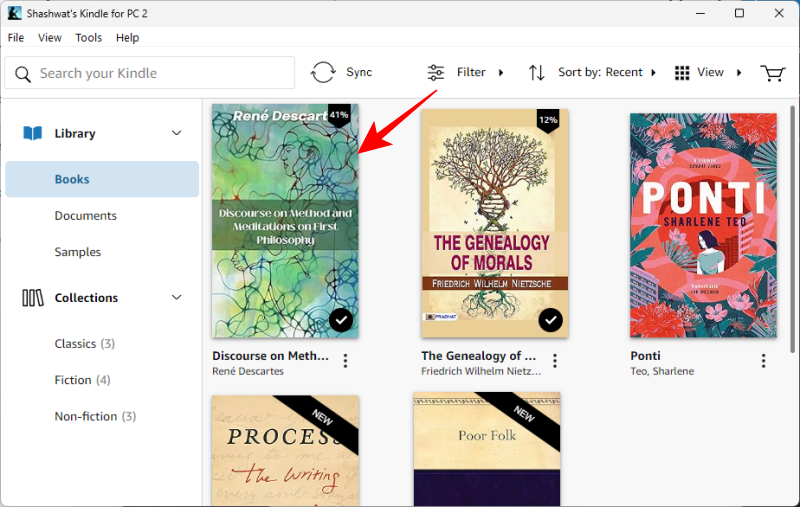The height and width of the screenshot is (507, 800).
Task: Expand the Filter submenu arrow
Action: click(501, 72)
